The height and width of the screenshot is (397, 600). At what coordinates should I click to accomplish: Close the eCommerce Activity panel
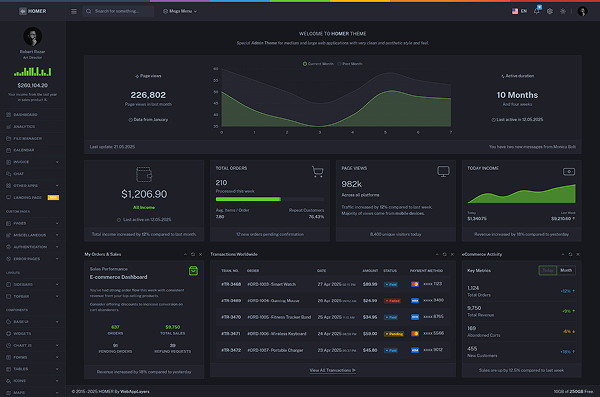[x=578, y=254]
